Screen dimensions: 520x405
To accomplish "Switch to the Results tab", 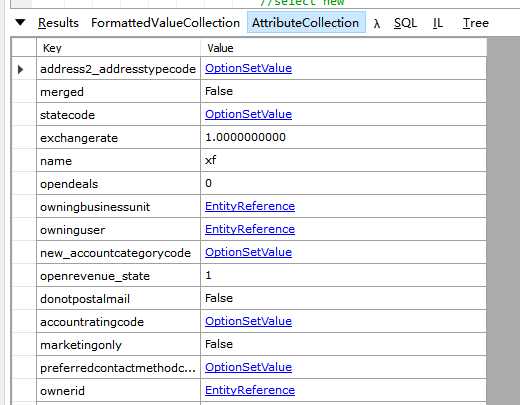I will [x=58, y=23].
